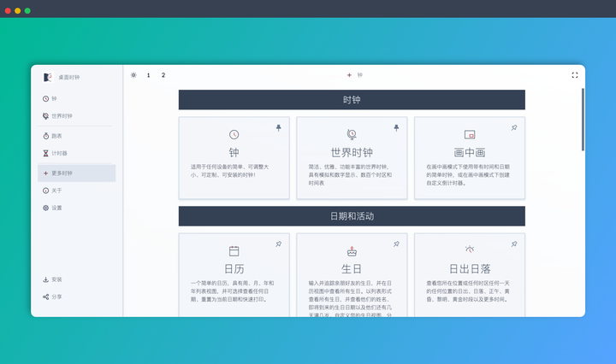
Task: Open the 世界时钟 card title
Action: [x=352, y=153]
